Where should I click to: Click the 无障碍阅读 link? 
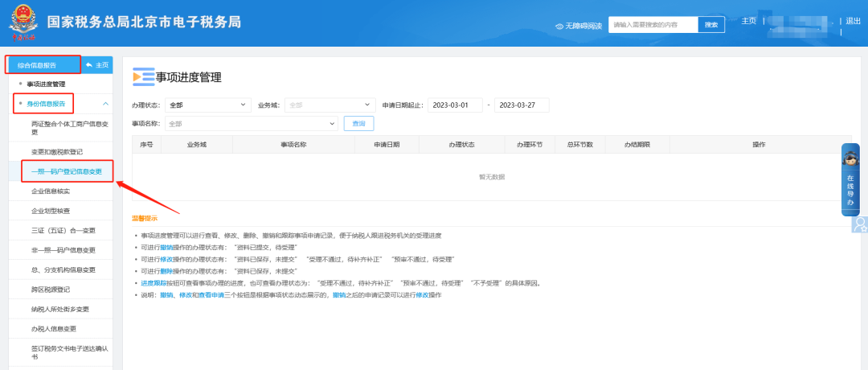point(583,26)
